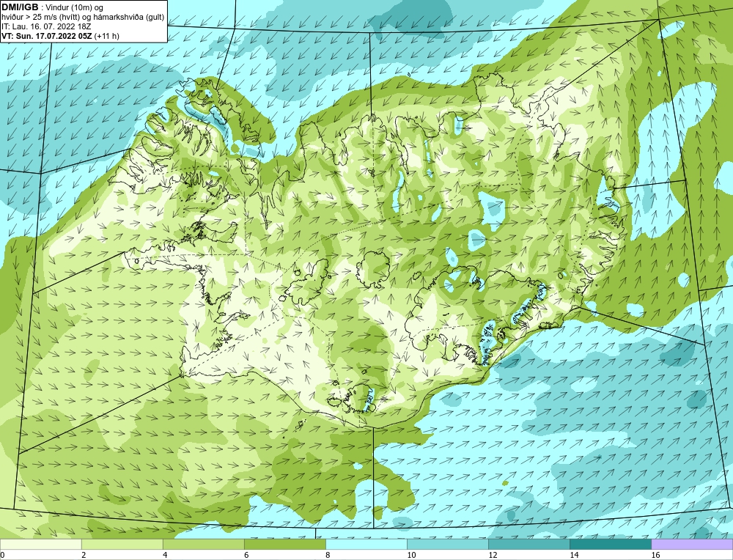Click the 10–12 m/s turquoise legend swatch
This screenshot has width=733, height=560.
(447, 544)
